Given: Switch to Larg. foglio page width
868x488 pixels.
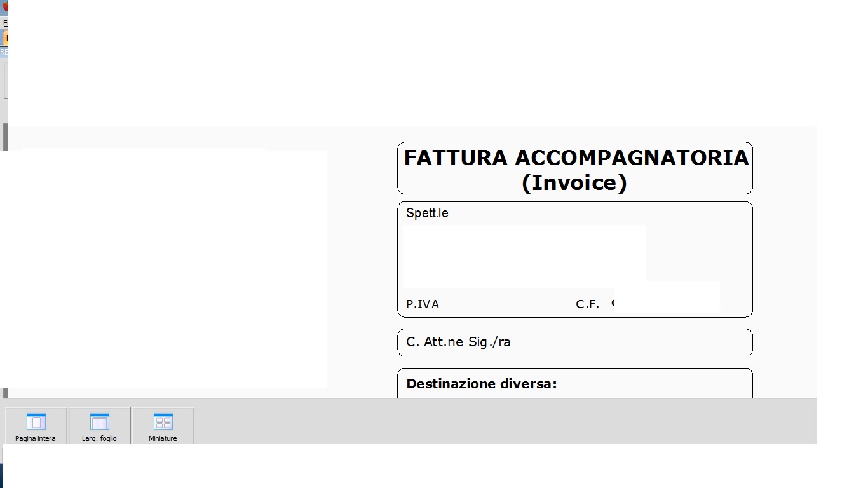Looking at the screenshot, I should (99, 426).
